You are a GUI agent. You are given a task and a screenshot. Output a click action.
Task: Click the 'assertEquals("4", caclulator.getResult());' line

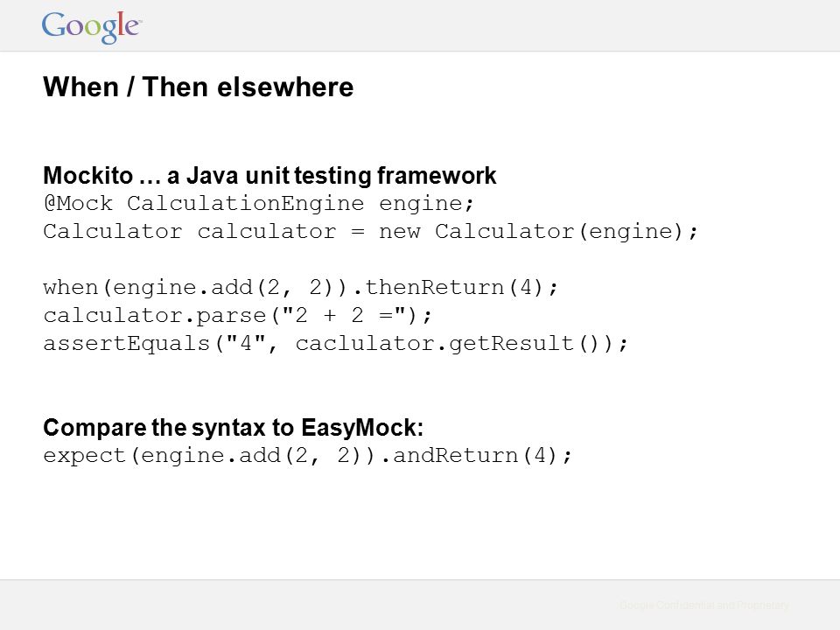pos(335,343)
